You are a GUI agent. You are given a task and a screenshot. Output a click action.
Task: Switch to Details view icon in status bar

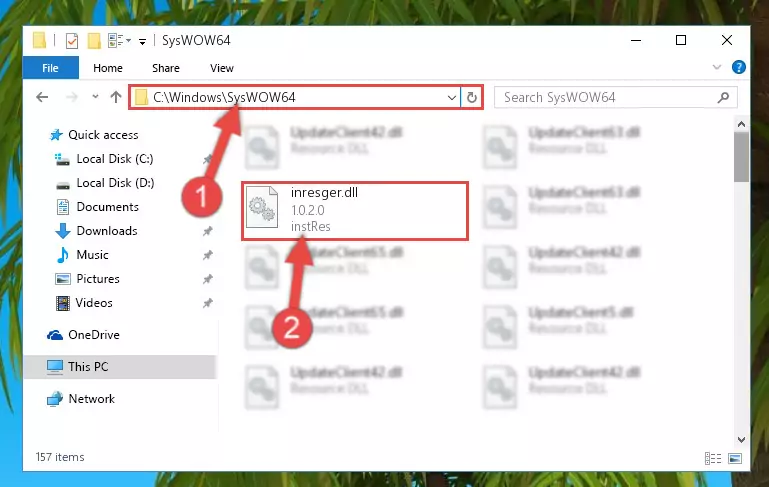pos(713,458)
